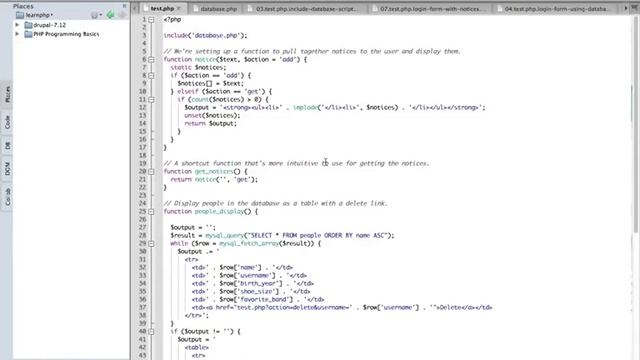Collapse the get_notices function fold on line 20

tap(151, 171)
